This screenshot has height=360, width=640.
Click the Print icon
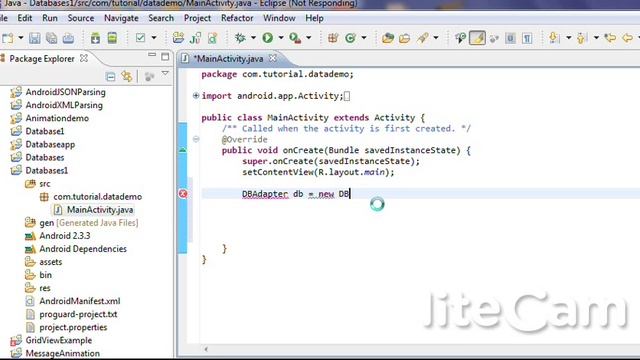coord(68,38)
